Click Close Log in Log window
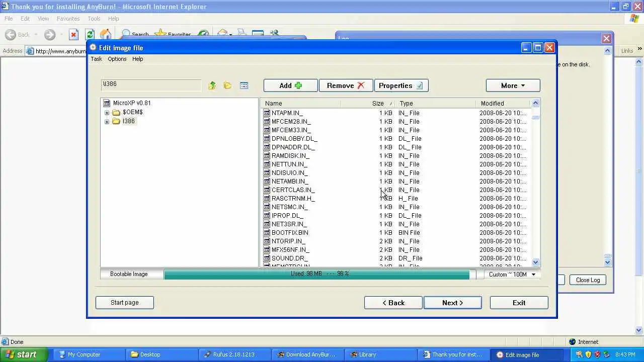This screenshot has width=644, height=362. [588, 280]
